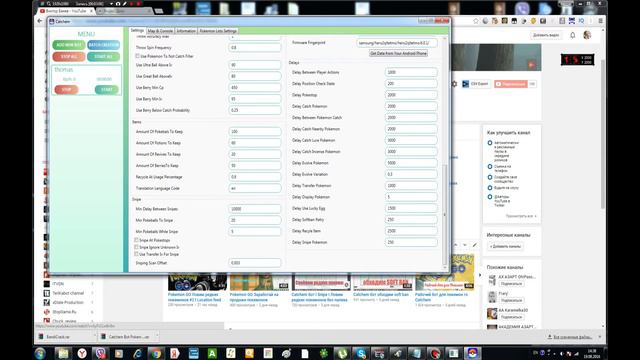Open the Information tab
The height and width of the screenshot is (360, 640).
click(x=186, y=31)
